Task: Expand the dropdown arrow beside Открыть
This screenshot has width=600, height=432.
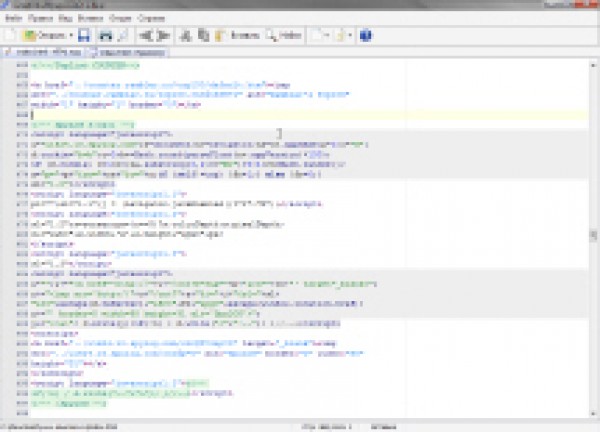Action: coord(71,35)
